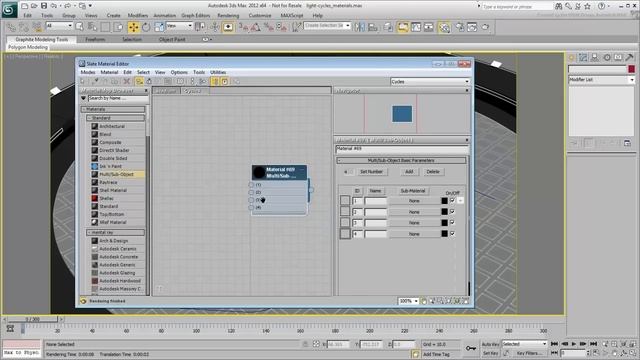Open the selection filter All dropdown
Viewport: 640px width, 360px height.
(x=59, y=26)
